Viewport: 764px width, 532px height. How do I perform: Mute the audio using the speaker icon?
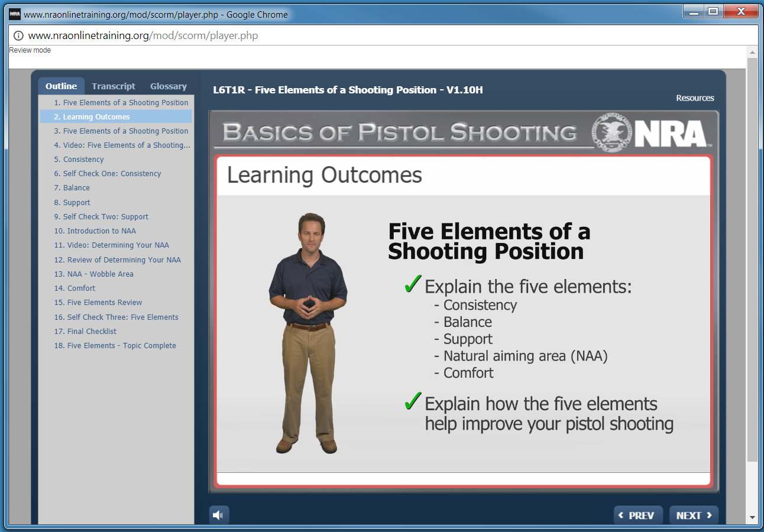pyautogui.click(x=218, y=514)
